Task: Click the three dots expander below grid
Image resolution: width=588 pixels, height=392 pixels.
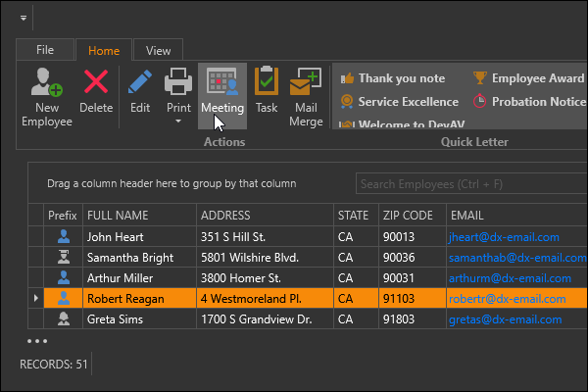Action: pyautogui.click(x=37, y=342)
